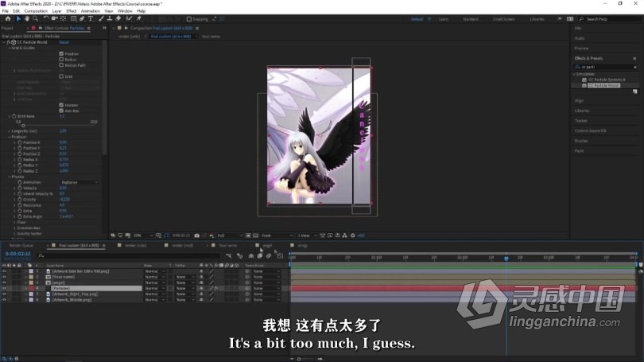This screenshot has height=362, width=644.
Task: Select the Pan Behind anchor point tool
Action: click(64, 19)
